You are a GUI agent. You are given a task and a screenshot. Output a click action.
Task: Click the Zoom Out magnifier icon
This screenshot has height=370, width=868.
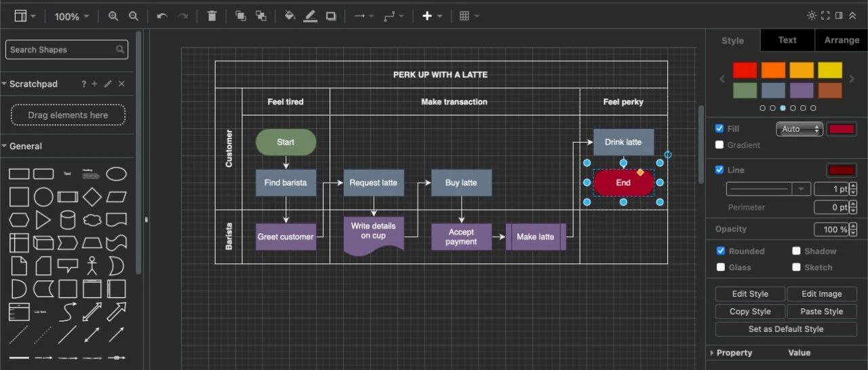134,16
